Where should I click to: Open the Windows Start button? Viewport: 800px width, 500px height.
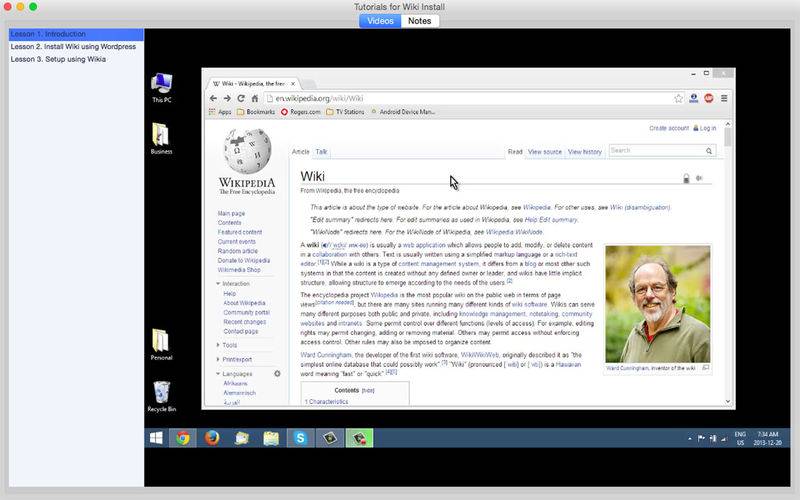pyautogui.click(x=156, y=438)
